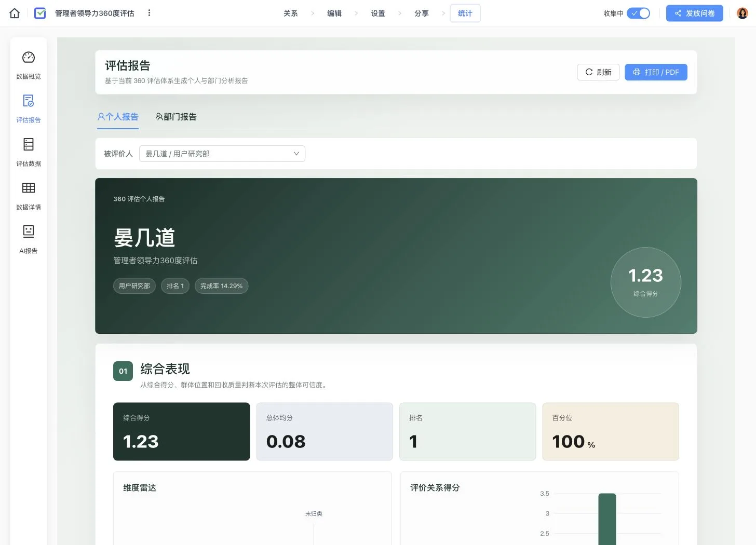
Task: Switch to the 个人报告 tab
Action: [118, 117]
